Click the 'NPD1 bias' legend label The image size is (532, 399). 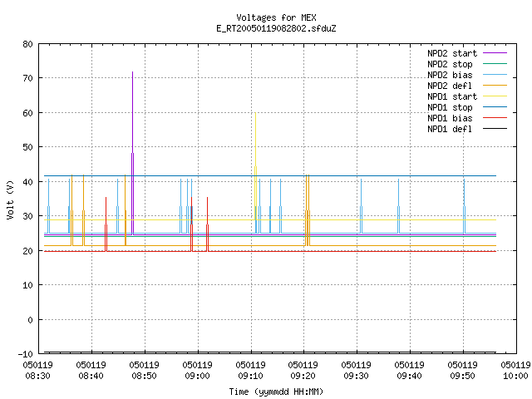450,118
